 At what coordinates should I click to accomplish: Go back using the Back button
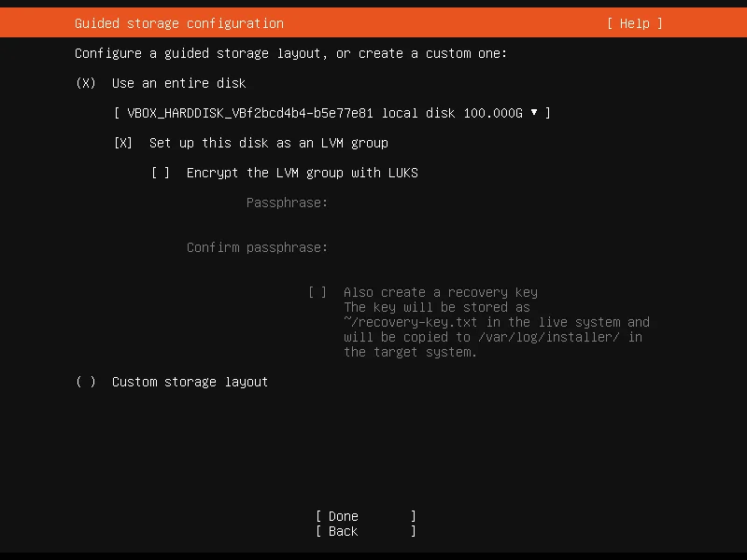click(366, 531)
